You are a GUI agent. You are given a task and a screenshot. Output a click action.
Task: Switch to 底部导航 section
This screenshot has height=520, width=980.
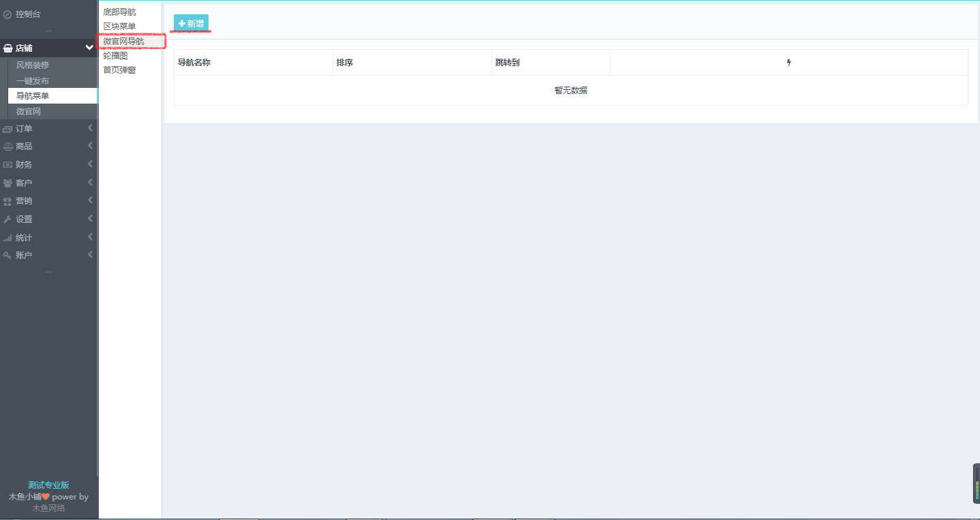pyautogui.click(x=119, y=12)
